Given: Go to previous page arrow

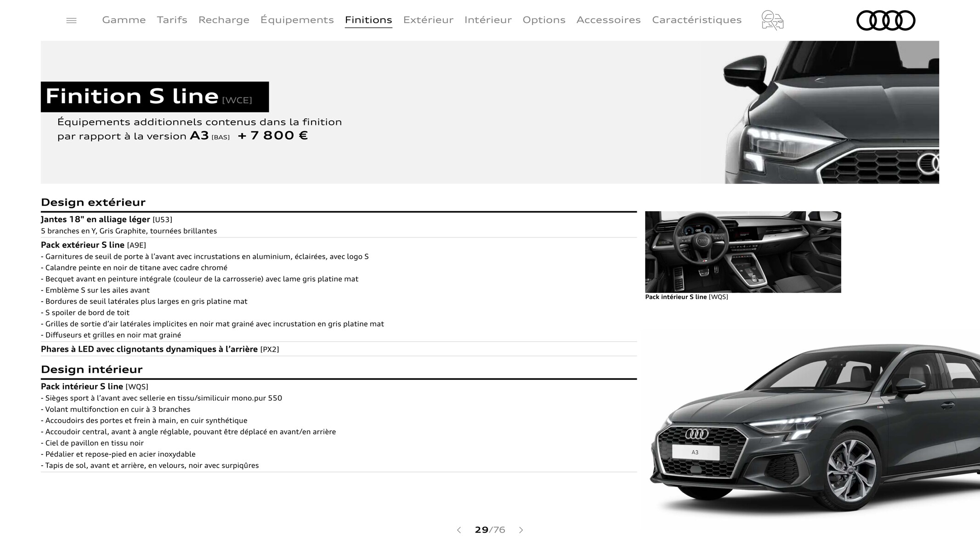Looking at the screenshot, I should point(459,530).
